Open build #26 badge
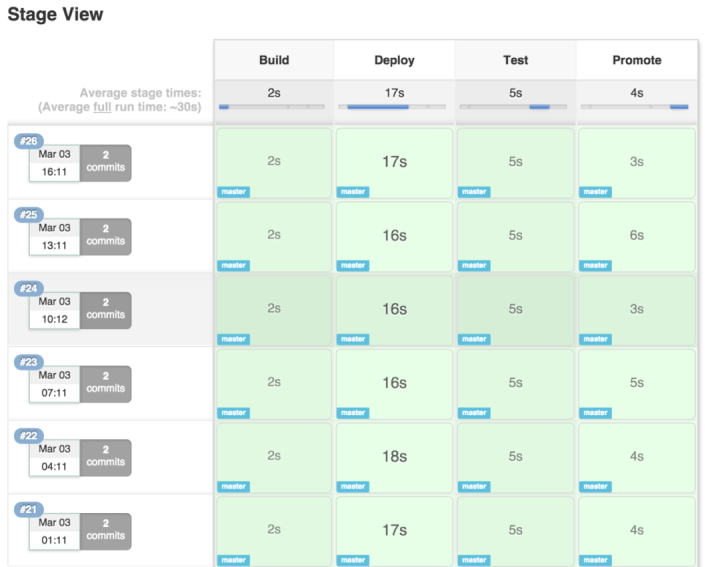This screenshot has width=720, height=567. (x=27, y=141)
